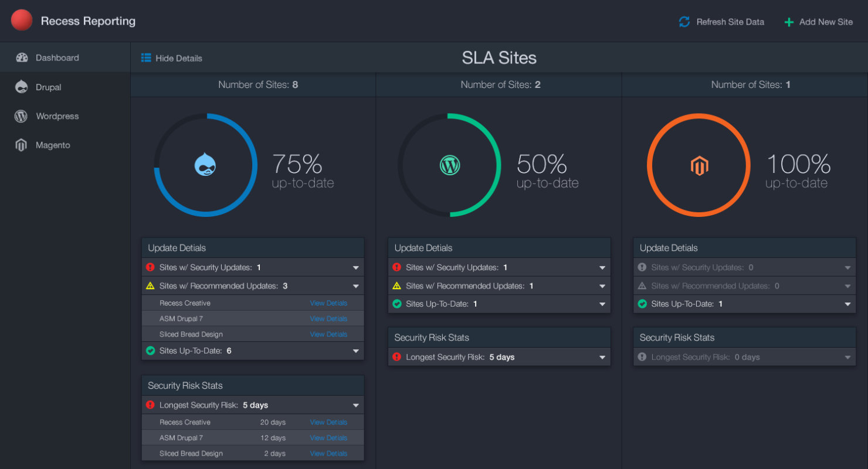Collapse Drupal Longest Security Risk arrow
The image size is (868, 469).
coord(355,406)
